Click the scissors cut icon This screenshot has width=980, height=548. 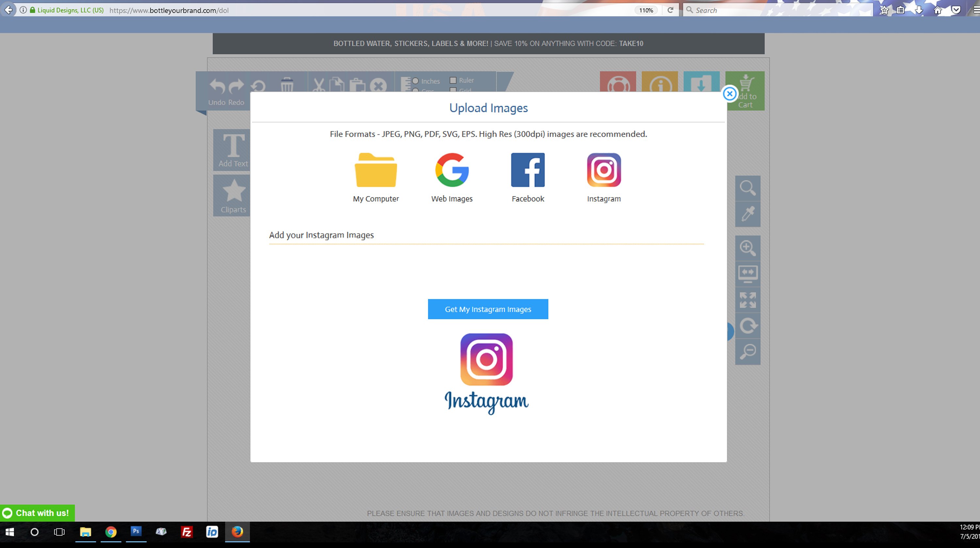tap(319, 85)
